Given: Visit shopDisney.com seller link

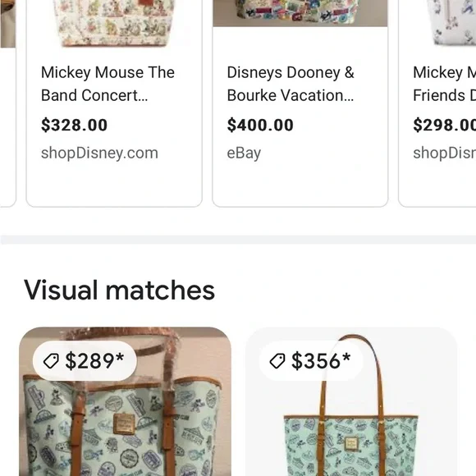Looking at the screenshot, I should coord(99,153).
